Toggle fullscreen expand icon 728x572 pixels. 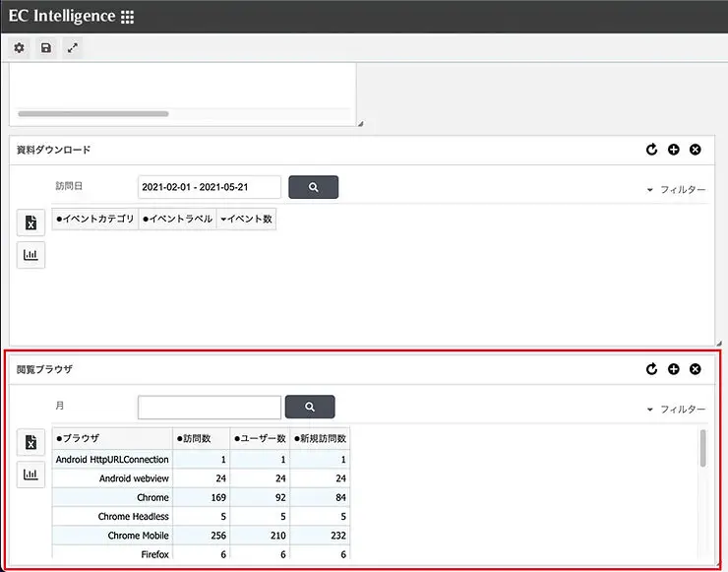(72, 47)
